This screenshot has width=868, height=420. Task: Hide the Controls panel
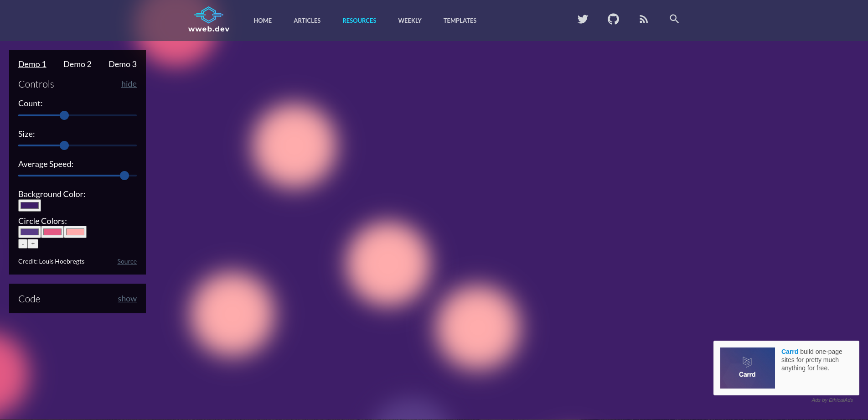click(129, 84)
